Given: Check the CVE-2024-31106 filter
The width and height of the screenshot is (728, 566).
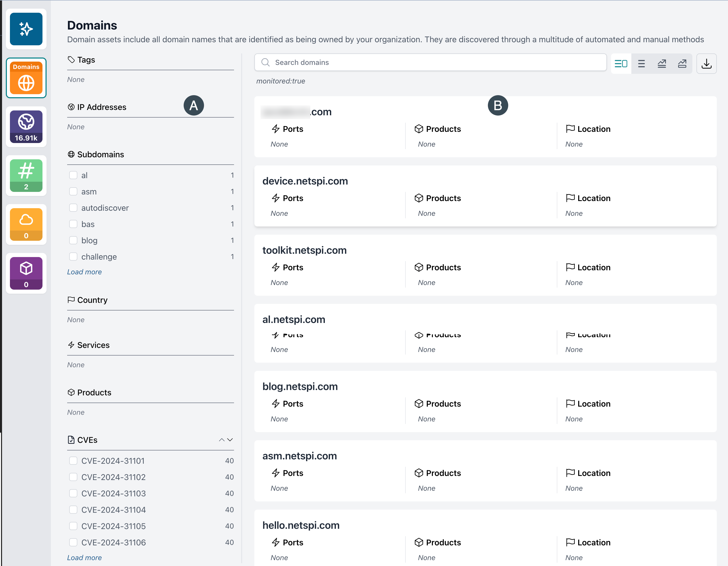Looking at the screenshot, I should [73, 543].
